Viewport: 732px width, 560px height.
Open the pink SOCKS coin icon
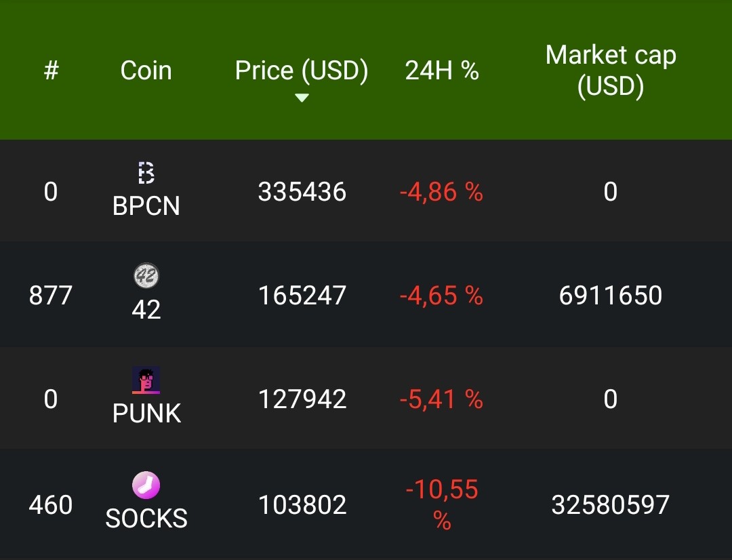click(146, 485)
